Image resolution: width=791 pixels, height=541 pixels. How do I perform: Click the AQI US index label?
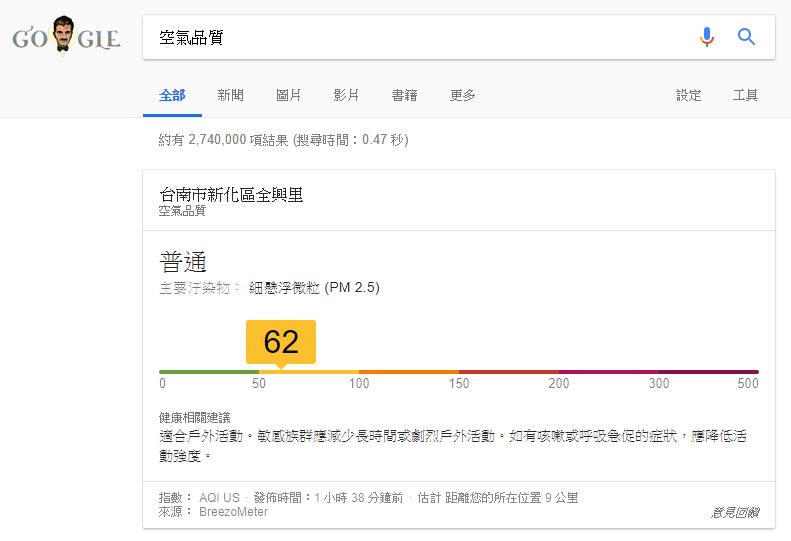[x=219, y=497]
